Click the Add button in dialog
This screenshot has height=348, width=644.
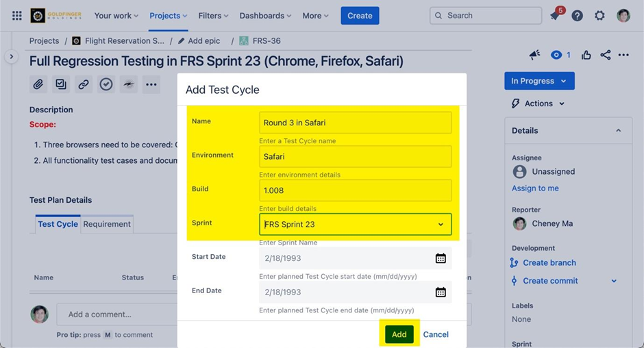click(399, 334)
